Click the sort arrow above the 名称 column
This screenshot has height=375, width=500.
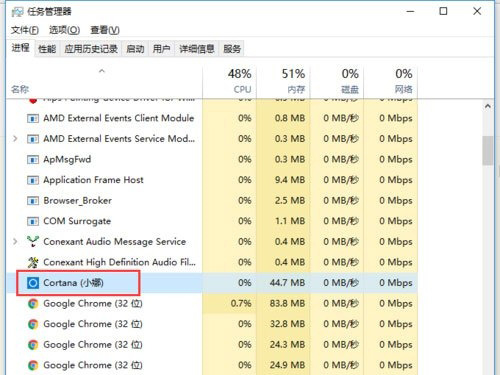[x=102, y=71]
